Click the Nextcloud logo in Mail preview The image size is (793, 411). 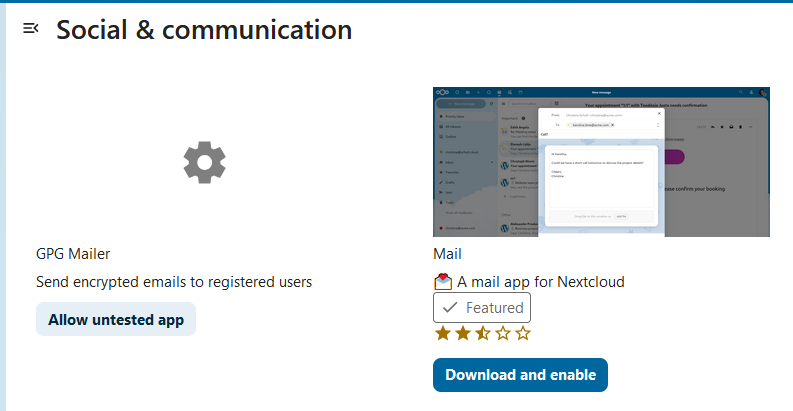click(441, 93)
